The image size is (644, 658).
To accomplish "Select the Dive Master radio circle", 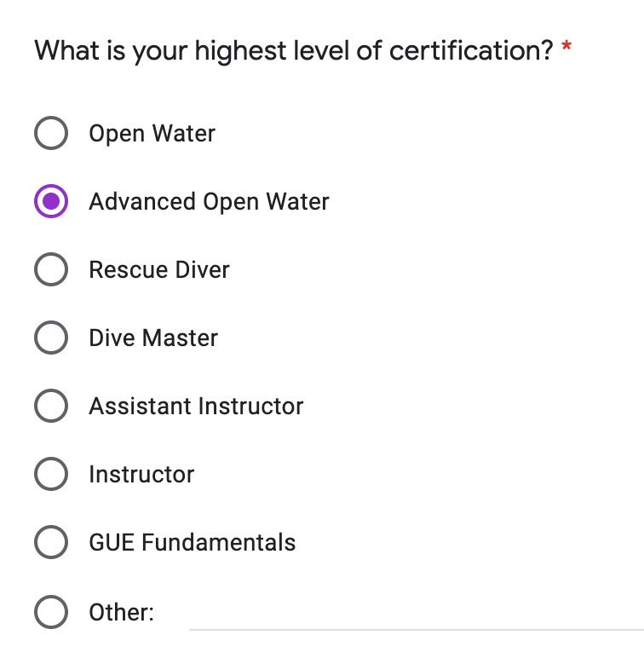I will [x=51, y=338].
